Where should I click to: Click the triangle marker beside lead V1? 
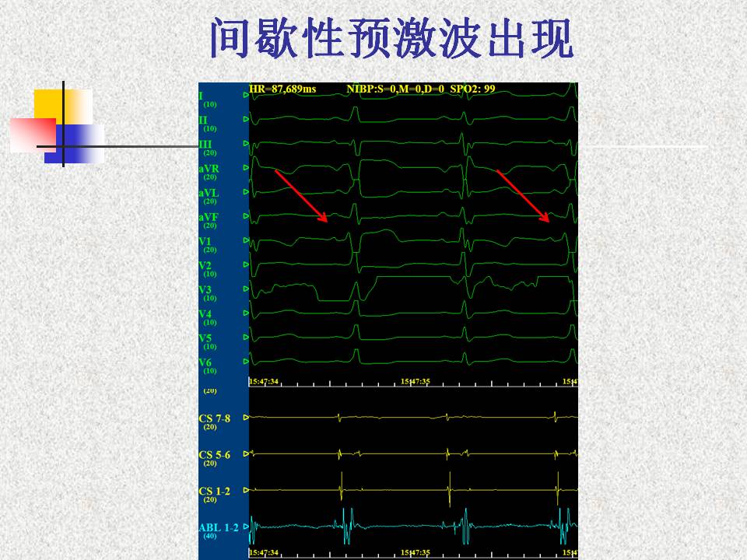pos(246,241)
